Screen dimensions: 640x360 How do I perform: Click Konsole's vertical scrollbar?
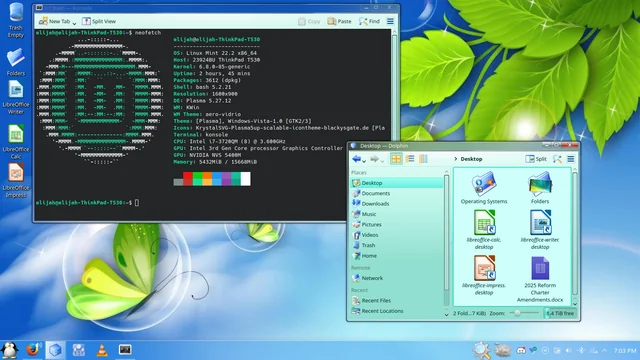[394, 88]
